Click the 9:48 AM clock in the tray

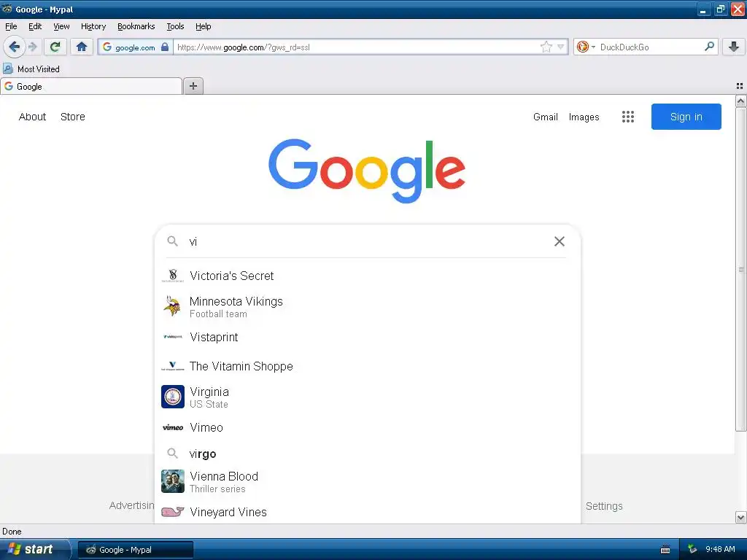[720, 549]
